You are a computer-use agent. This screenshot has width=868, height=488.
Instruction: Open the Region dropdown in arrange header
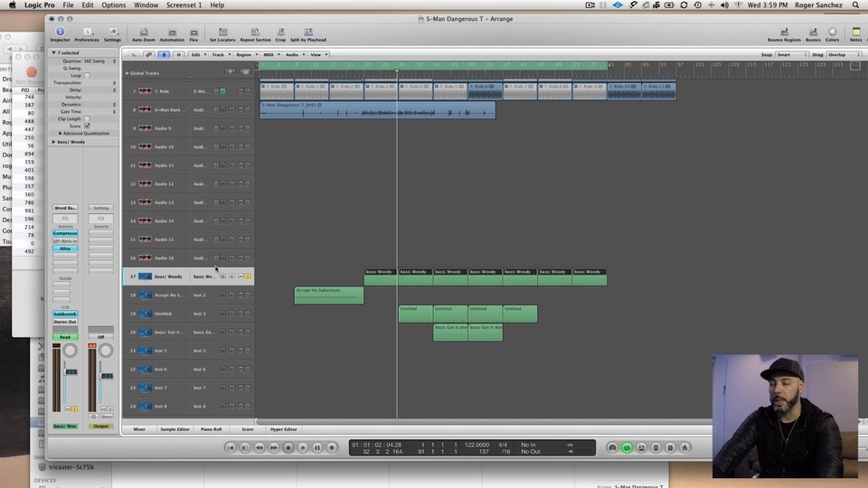(x=247, y=55)
